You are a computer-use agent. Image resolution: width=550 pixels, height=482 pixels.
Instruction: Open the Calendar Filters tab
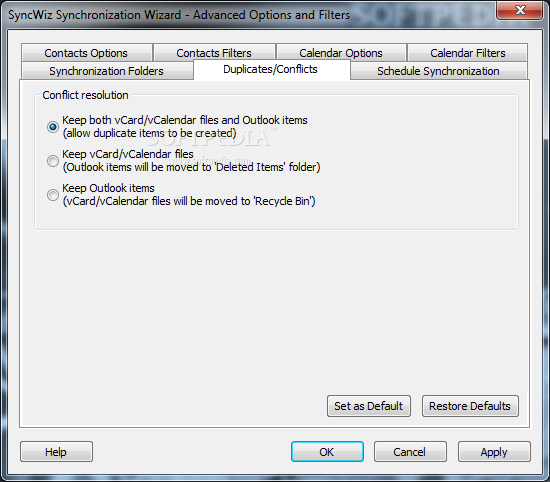pos(468,53)
